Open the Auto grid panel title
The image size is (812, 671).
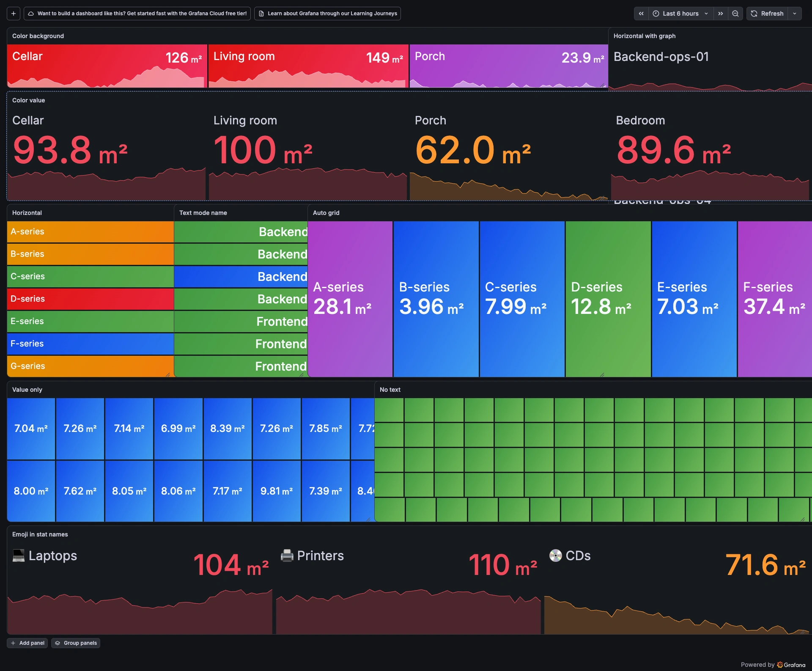pos(326,213)
